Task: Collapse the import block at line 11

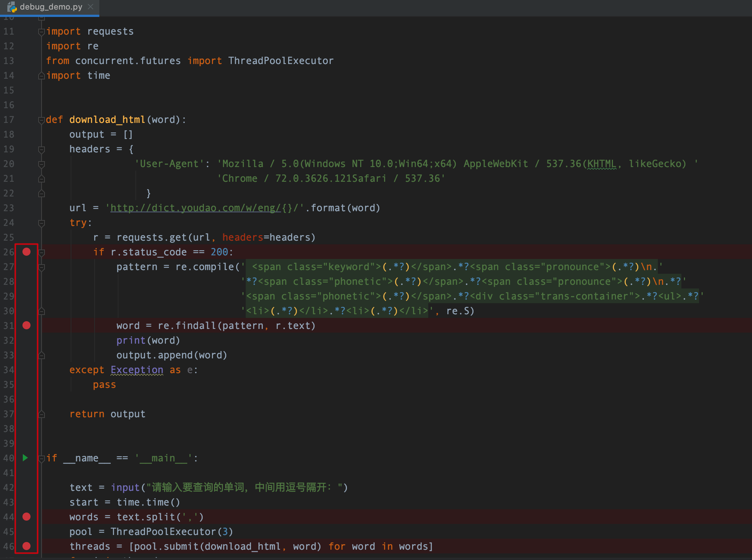Action: [42, 32]
